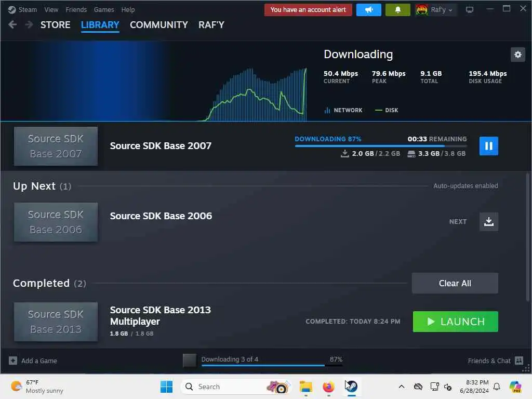
Task: Click the Big Picture mode monitor icon
Action: pyautogui.click(x=470, y=10)
